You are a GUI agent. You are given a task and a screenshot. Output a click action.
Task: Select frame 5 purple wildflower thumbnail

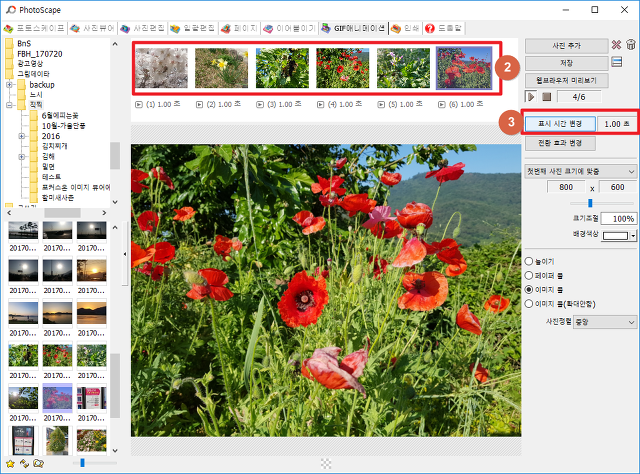[x=403, y=68]
